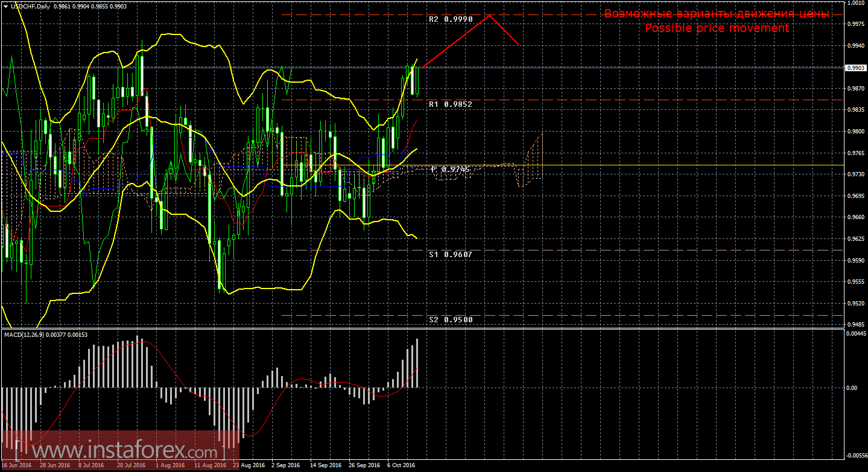Select the R2 0.9990 resistance label
868x472 pixels.
pos(450,19)
